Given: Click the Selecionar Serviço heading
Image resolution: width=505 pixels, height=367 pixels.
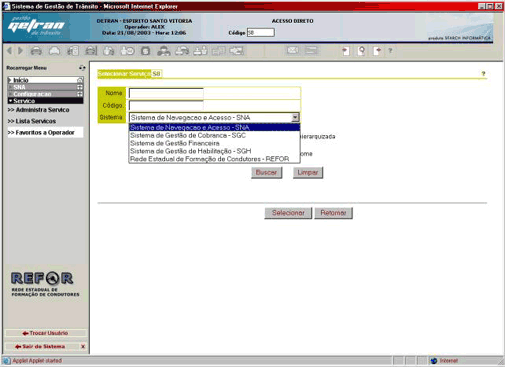Looking at the screenshot, I should (124, 74).
